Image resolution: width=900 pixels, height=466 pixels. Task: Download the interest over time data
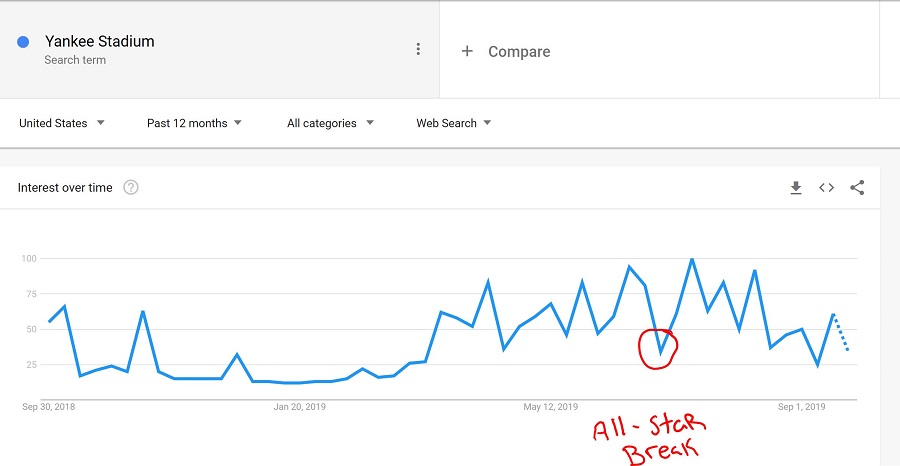click(796, 188)
